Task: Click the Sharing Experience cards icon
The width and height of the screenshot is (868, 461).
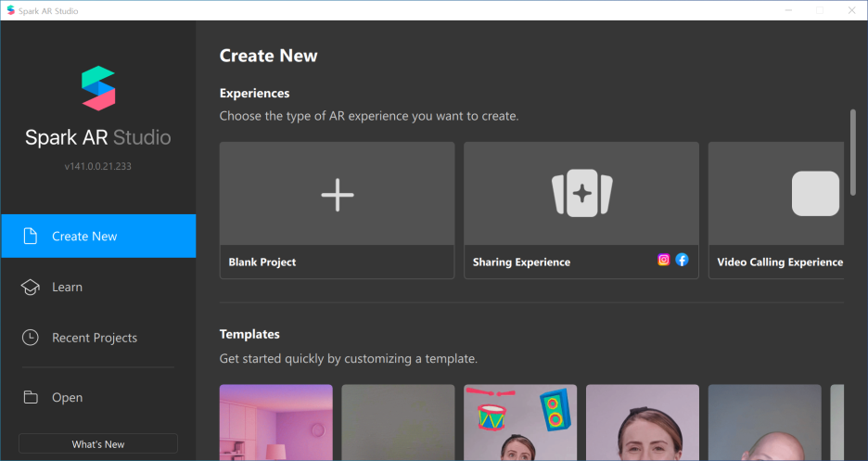Action: (x=581, y=193)
